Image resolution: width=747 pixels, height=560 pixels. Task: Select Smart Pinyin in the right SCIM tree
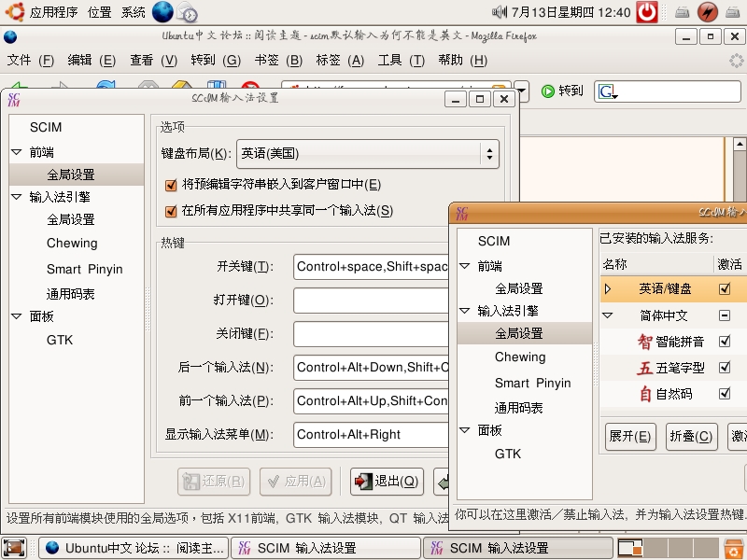532,384
